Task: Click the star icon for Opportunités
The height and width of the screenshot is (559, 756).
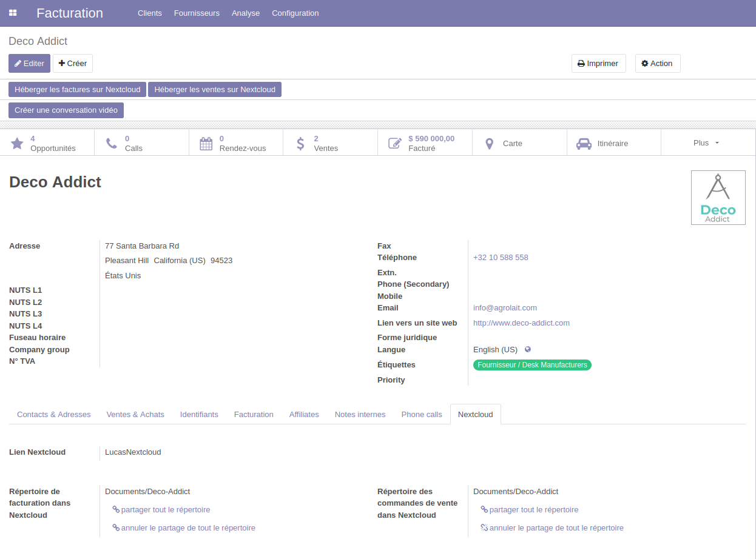Action: [x=17, y=144]
